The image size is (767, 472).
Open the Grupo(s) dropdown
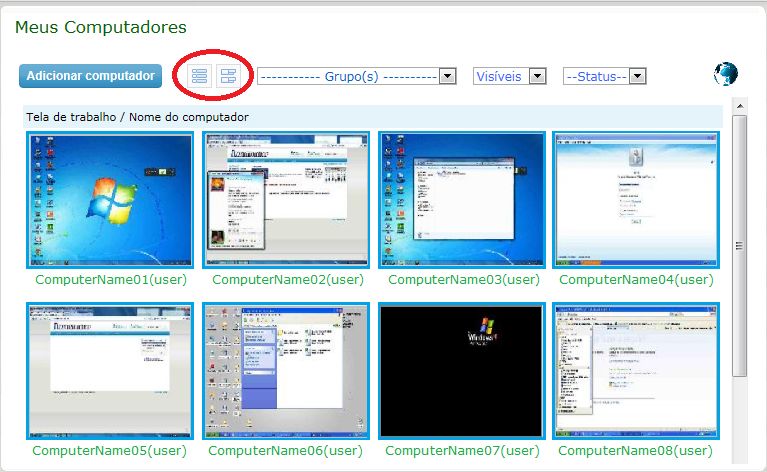click(357, 76)
